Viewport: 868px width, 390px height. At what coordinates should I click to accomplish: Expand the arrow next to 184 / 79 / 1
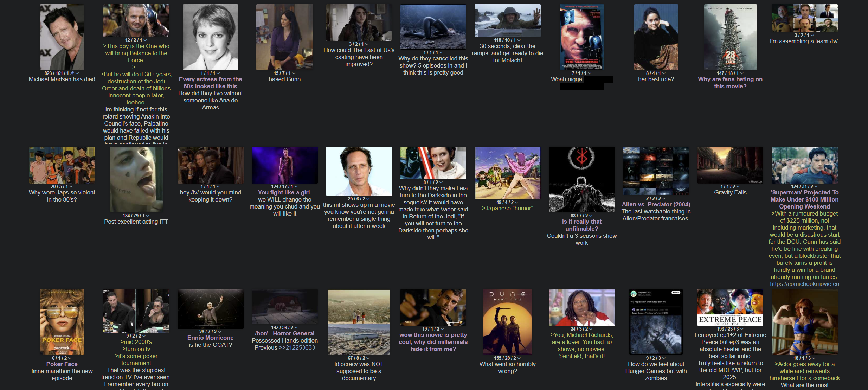148,216
